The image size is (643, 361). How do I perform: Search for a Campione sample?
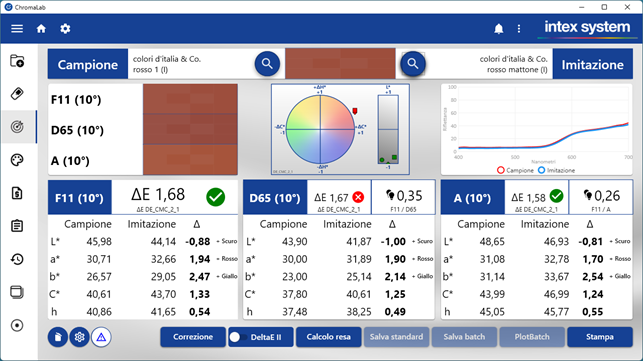tap(267, 64)
